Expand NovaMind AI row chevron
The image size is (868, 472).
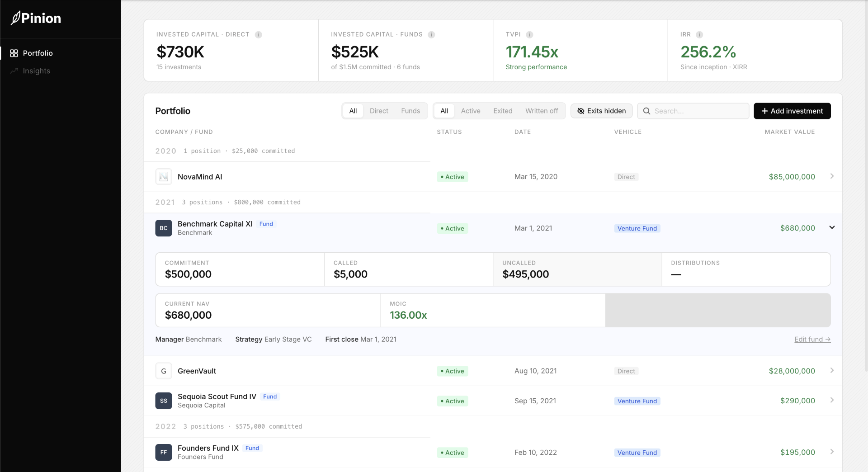pyautogui.click(x=832, y=176)
